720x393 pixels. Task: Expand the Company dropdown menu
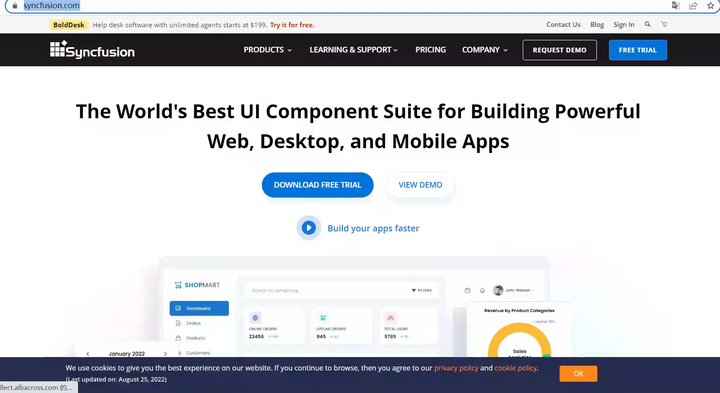pyautogui.click(x=485, y=50)
